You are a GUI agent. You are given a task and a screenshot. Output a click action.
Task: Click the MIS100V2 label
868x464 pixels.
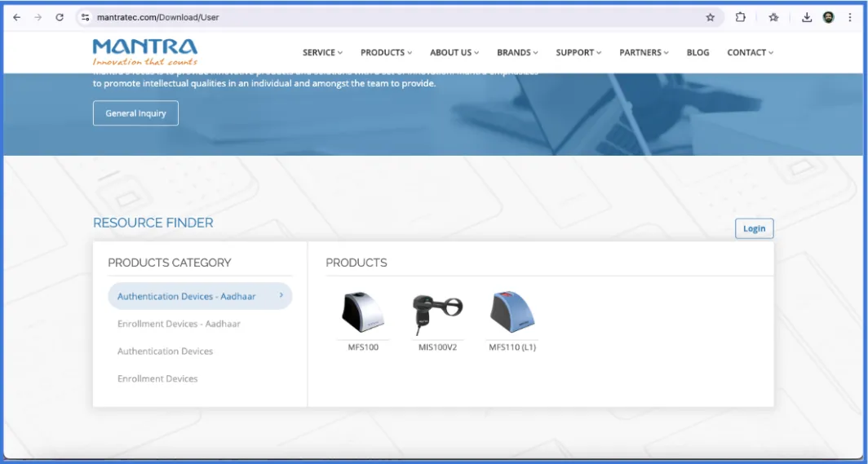[x=438, y=347]
